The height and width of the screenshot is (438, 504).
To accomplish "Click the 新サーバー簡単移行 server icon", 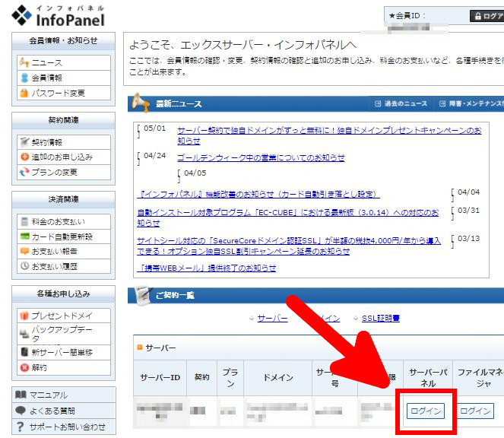I will coord(24,352).
